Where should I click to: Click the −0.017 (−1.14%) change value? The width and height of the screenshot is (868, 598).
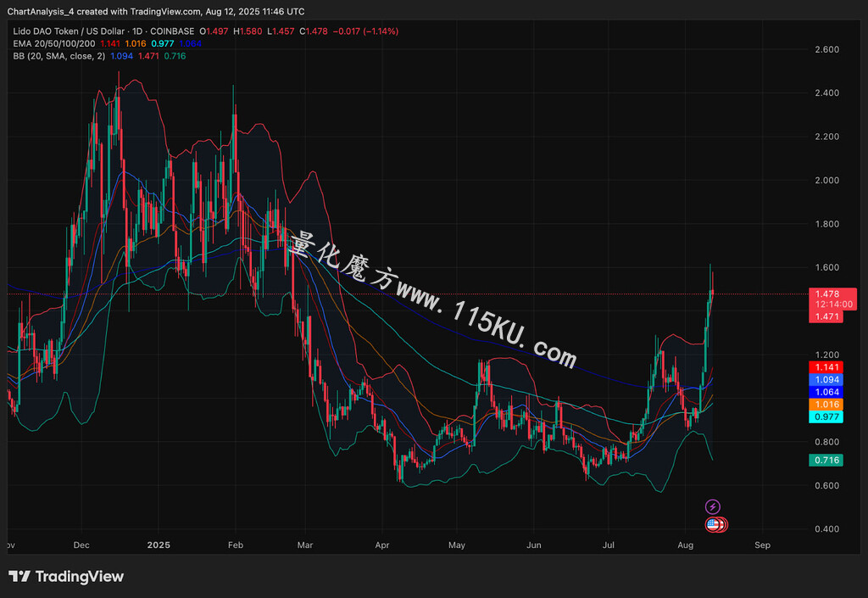(x=365, y=31)
